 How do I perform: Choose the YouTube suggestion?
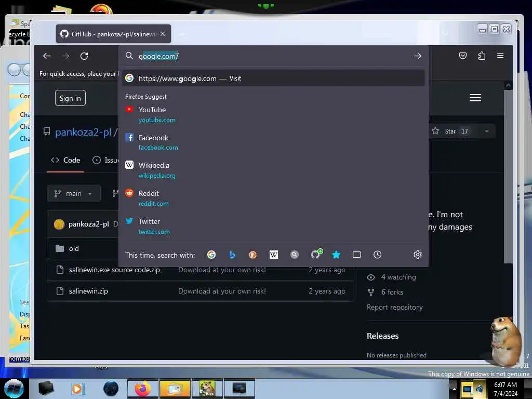(273, 114)
